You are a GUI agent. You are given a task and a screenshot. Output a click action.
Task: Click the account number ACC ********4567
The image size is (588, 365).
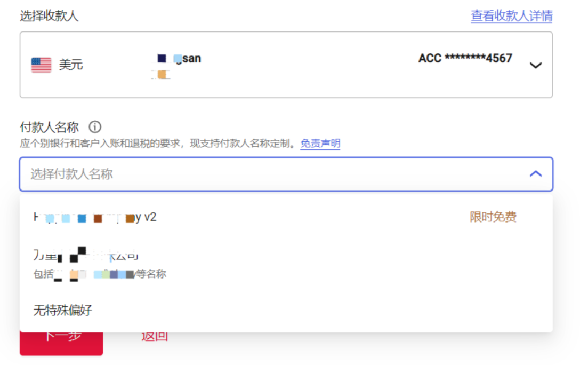pyautogui.click(x=464, y=58)
